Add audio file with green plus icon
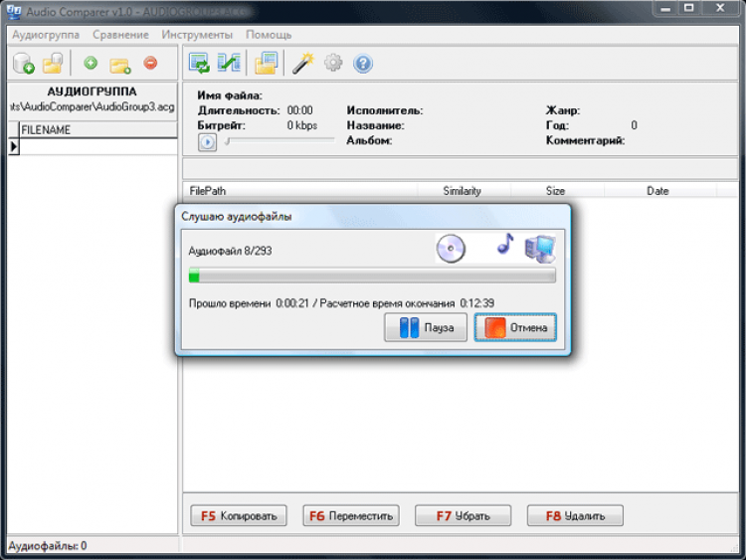The image size is (746, 560). (x=91, y=63)
